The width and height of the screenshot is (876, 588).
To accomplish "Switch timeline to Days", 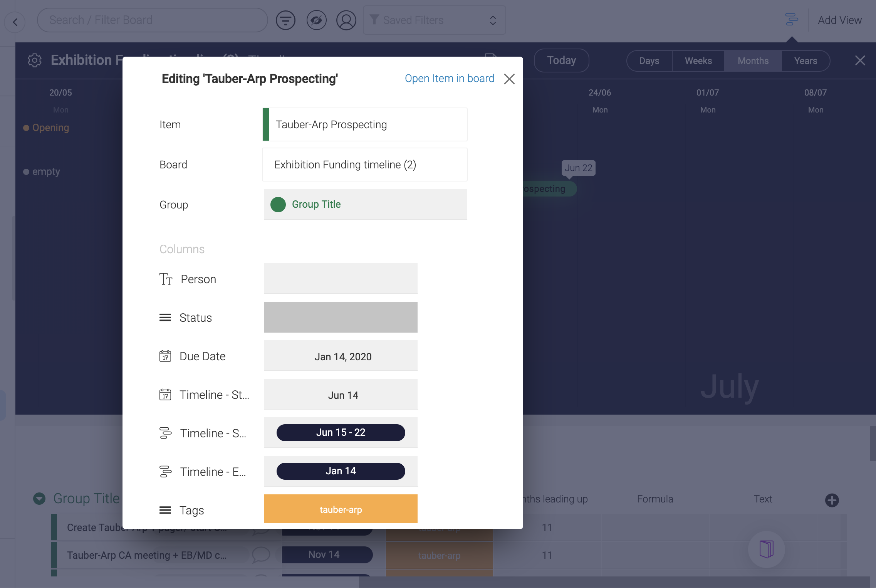I will point(649,61).
